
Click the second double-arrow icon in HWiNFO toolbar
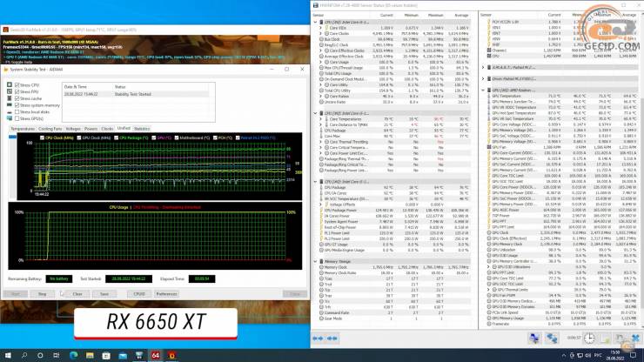332,339
